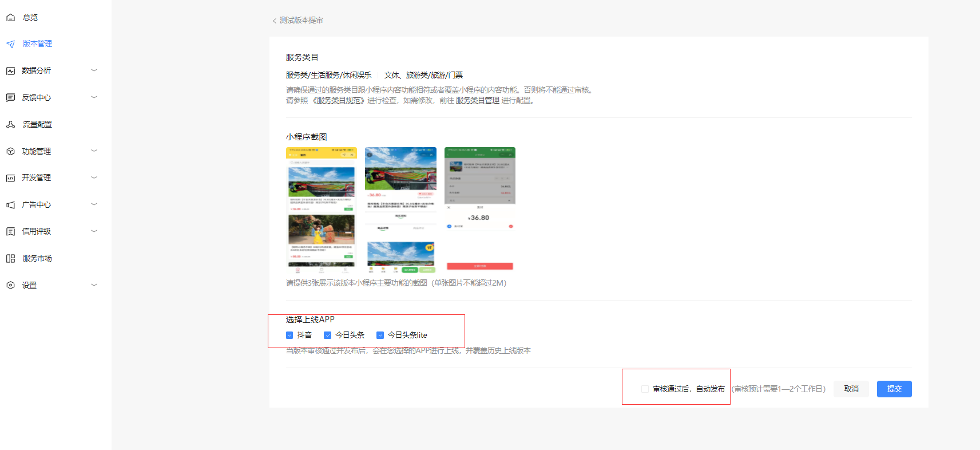Click the 反馈中心 message icon

pos(10,98)
